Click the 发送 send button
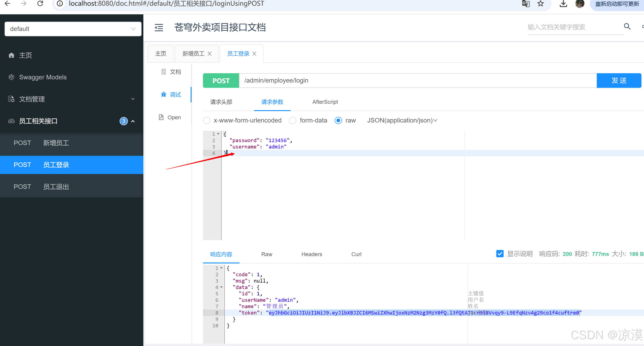644x346 pixels. [619, 81]
